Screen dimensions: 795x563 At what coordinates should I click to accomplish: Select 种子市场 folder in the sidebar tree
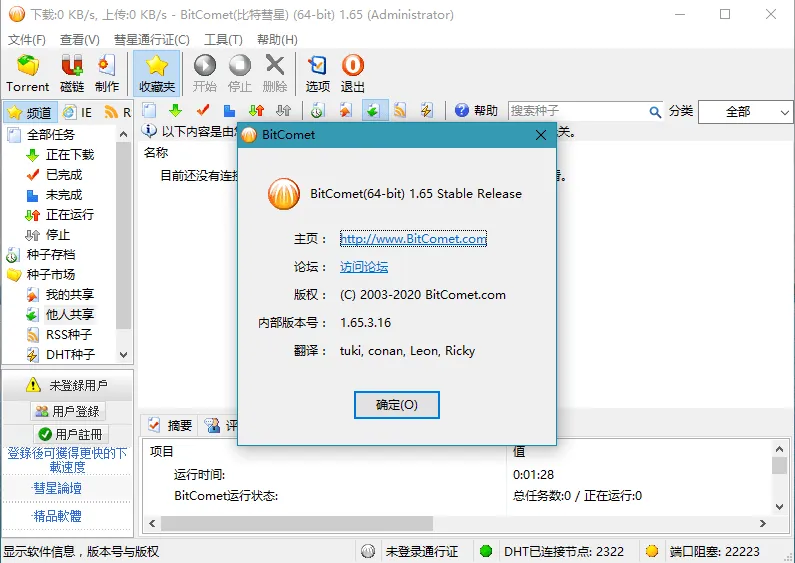click(50, 274)
